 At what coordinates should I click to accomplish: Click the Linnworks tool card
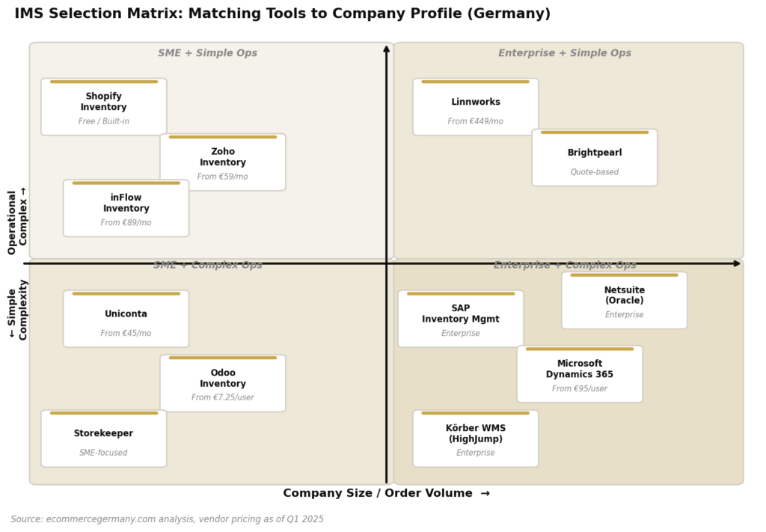475,107
